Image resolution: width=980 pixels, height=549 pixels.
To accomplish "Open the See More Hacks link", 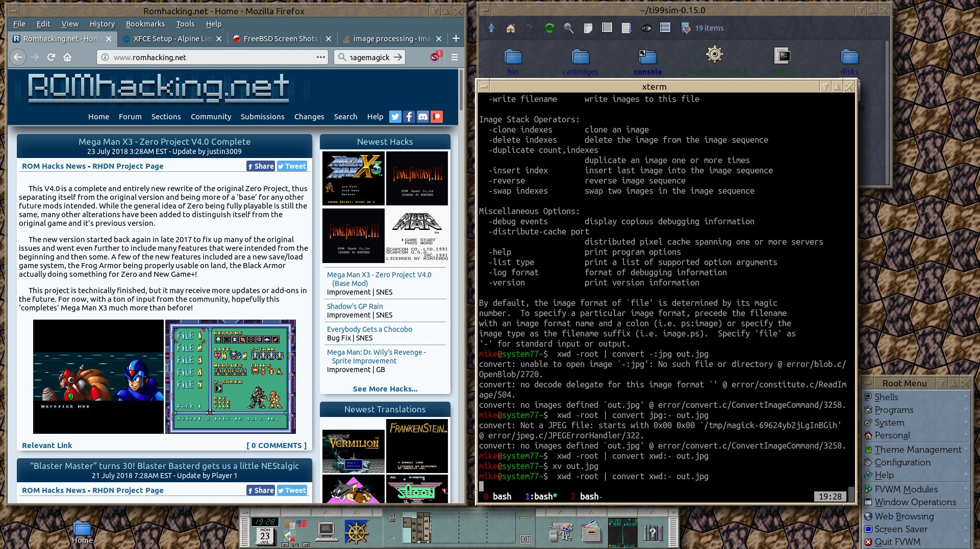I will pyautogui.click(x=385, y=389).
